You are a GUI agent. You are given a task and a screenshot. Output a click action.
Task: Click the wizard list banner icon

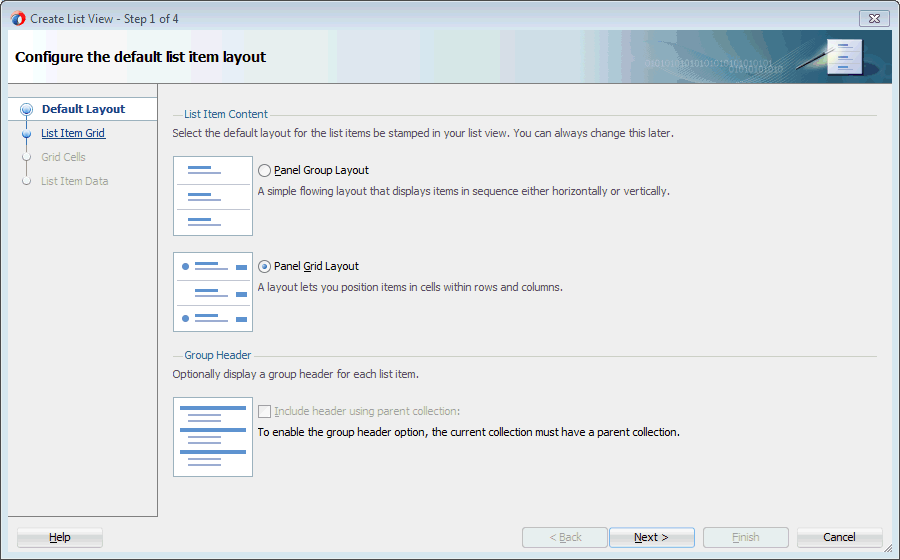pos(844,57)
